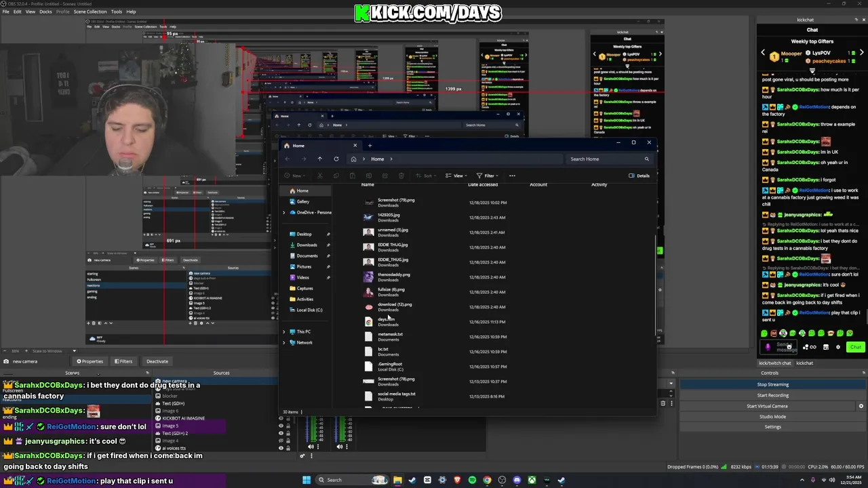Mute the second audio mixer channel in OBS

pos(340,447)
